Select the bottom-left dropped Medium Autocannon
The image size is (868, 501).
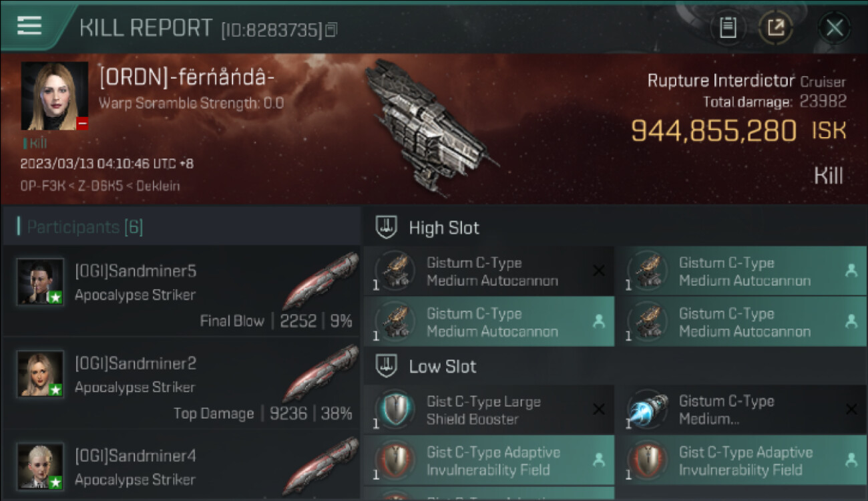[489, 322]
